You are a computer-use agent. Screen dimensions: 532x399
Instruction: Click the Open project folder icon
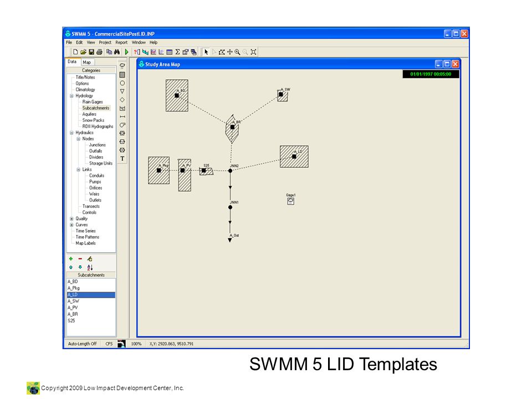click(83, 52)
